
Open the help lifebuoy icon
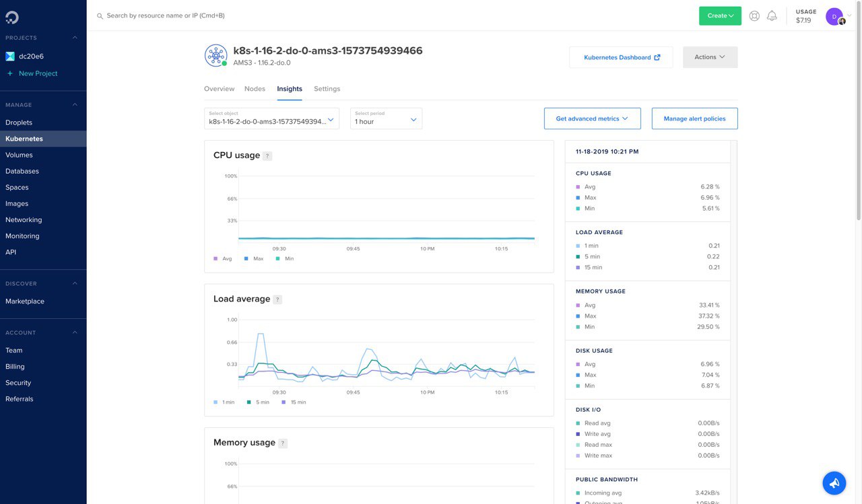pyautogui.click(x=754, y=15)
